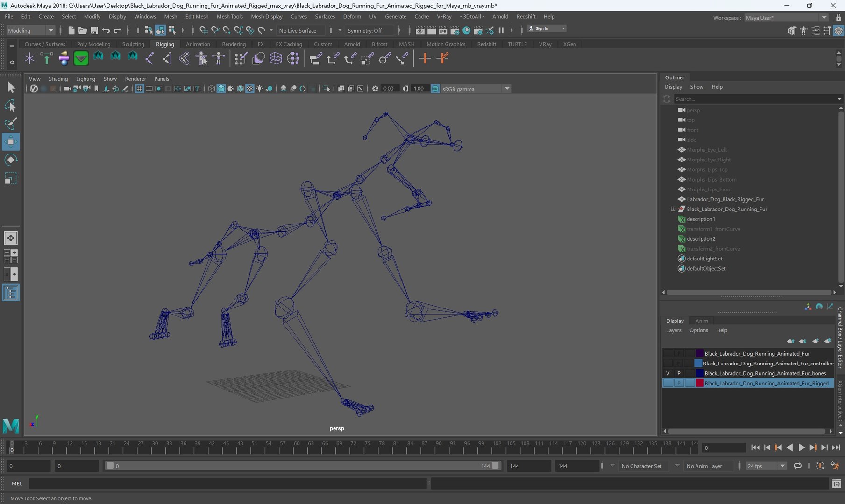Click the Symmetry: Off field
Screen dimensions: 845x504
[x=368, y=30]
